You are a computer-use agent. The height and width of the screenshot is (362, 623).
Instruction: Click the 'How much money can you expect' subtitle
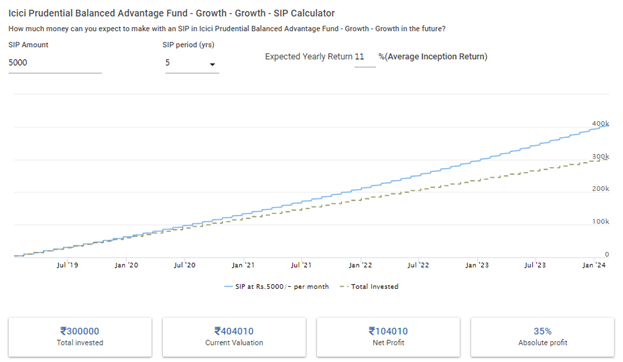coord(227,29)
